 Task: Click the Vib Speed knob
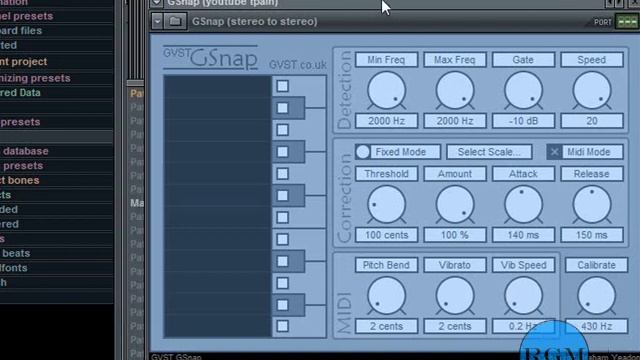523,296
